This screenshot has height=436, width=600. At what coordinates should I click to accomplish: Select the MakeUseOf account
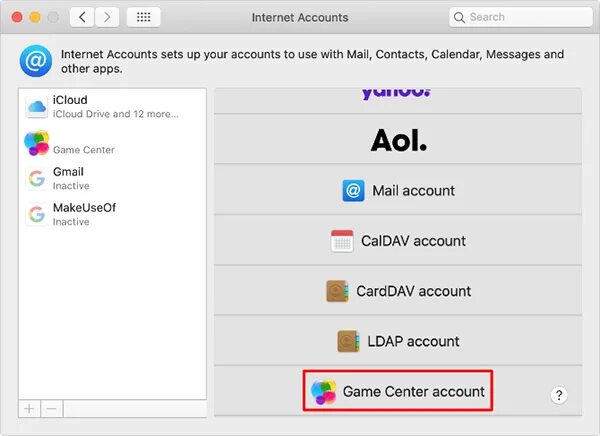[x=112, y=214]
